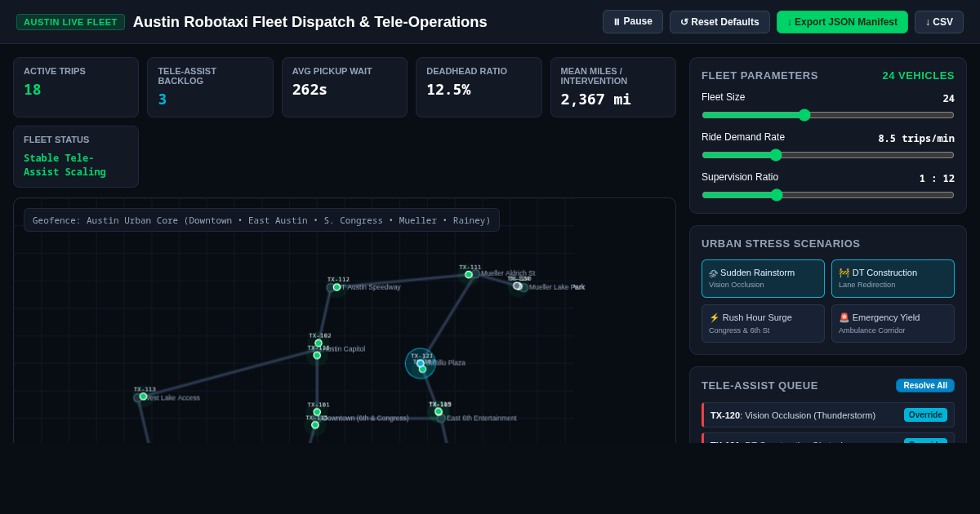Toggle DT Construction scenario
The image size is (980, 514).
[893, 278]
